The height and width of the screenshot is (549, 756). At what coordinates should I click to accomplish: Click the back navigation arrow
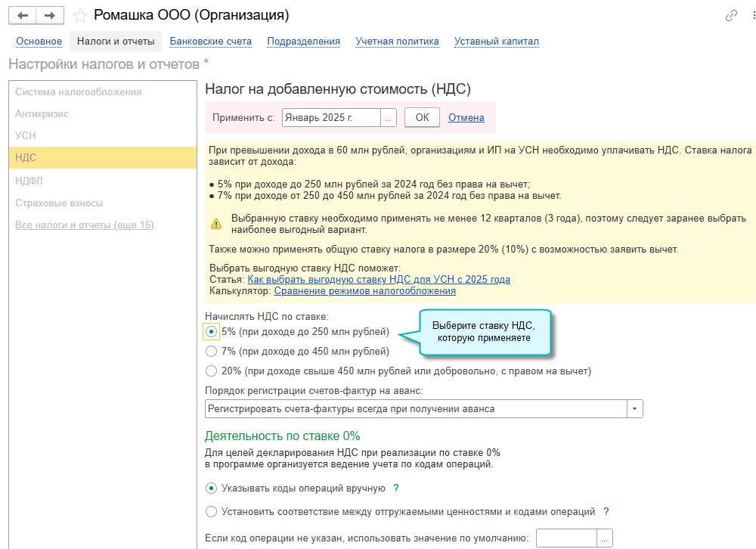tap(23, 15)
